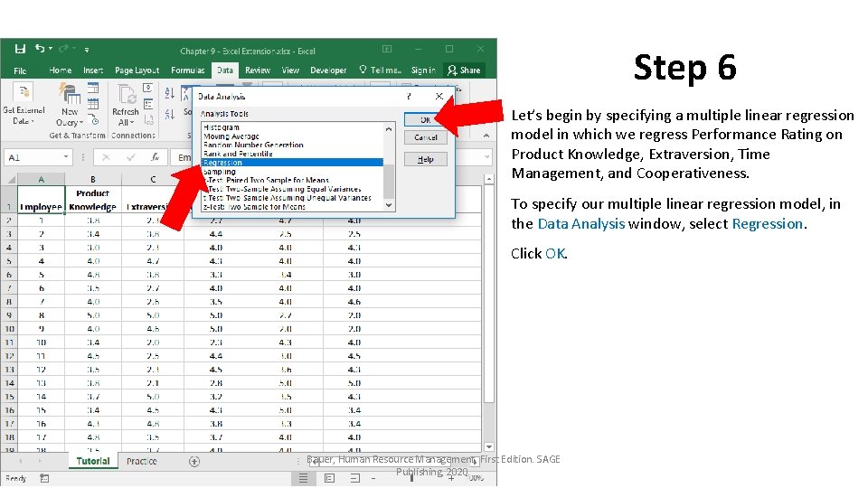
Task: Open Customize Quick Access Toolbar dropdown
Action: pyautogui.click(x=87, y=49)
